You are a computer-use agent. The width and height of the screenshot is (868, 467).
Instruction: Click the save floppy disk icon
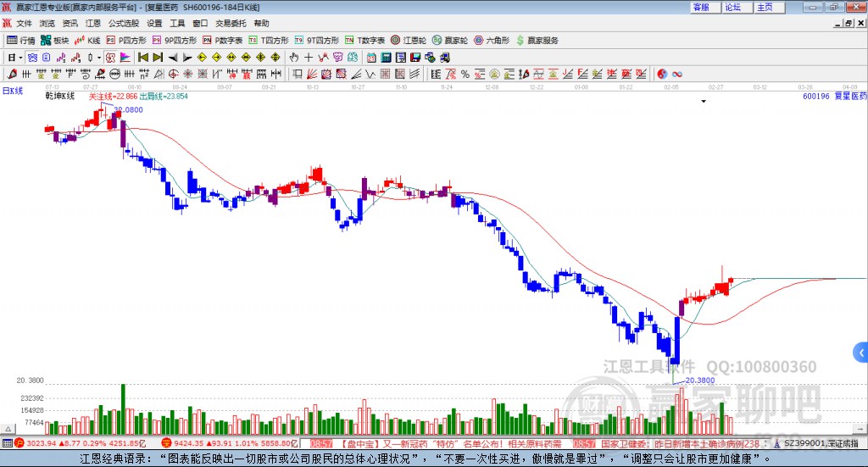click(x=415, y=58)
